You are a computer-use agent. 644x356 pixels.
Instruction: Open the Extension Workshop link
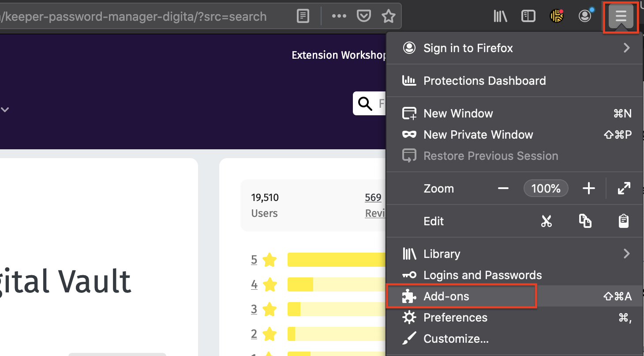[339, 55]
